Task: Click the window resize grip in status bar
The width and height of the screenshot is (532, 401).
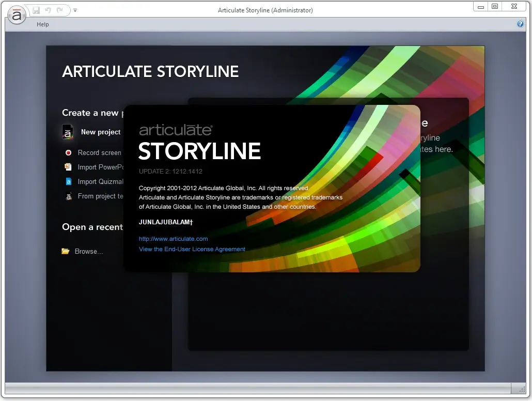Action: tap(522, 391)
